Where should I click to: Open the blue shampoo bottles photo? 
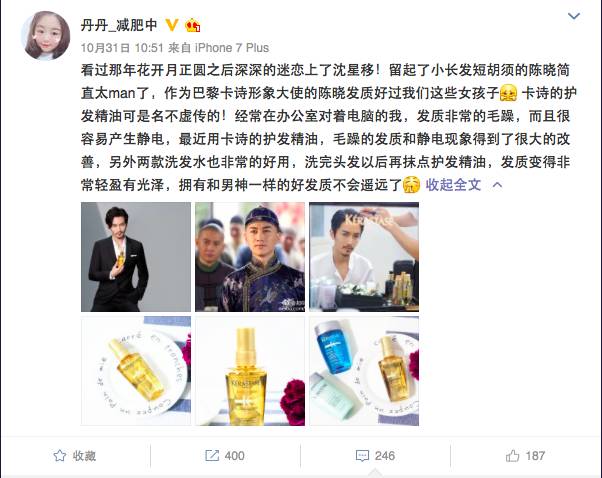364,371
